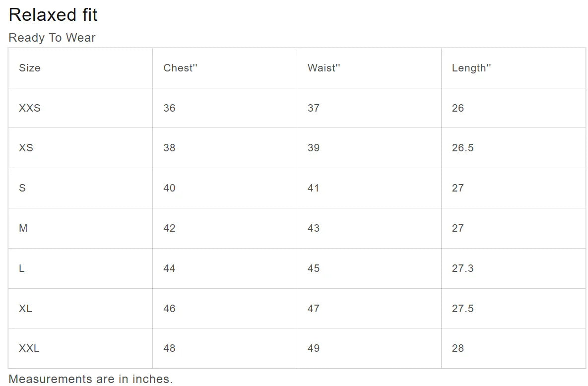Viewport: 588px width, 386px height.
Task: Click the "Relaxed fit" heading
Action: coord(53,15)
